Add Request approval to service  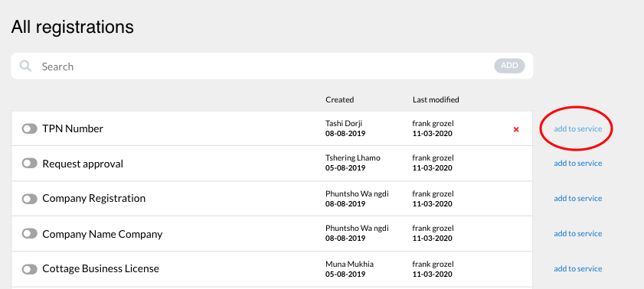click(578, 163)
